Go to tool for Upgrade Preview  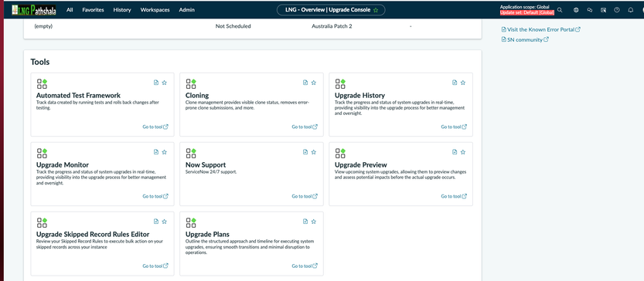[x=454, y=197]
